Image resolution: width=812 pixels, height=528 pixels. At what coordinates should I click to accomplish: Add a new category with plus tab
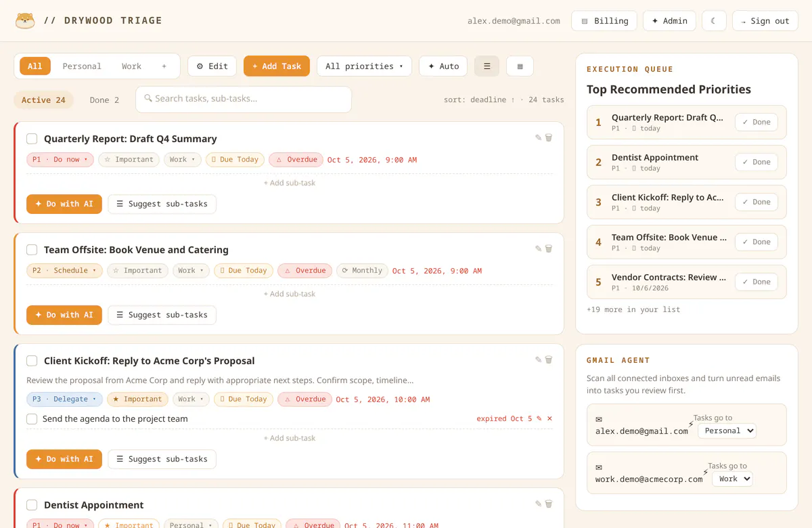pyautogui.click(x=164, y=66)
